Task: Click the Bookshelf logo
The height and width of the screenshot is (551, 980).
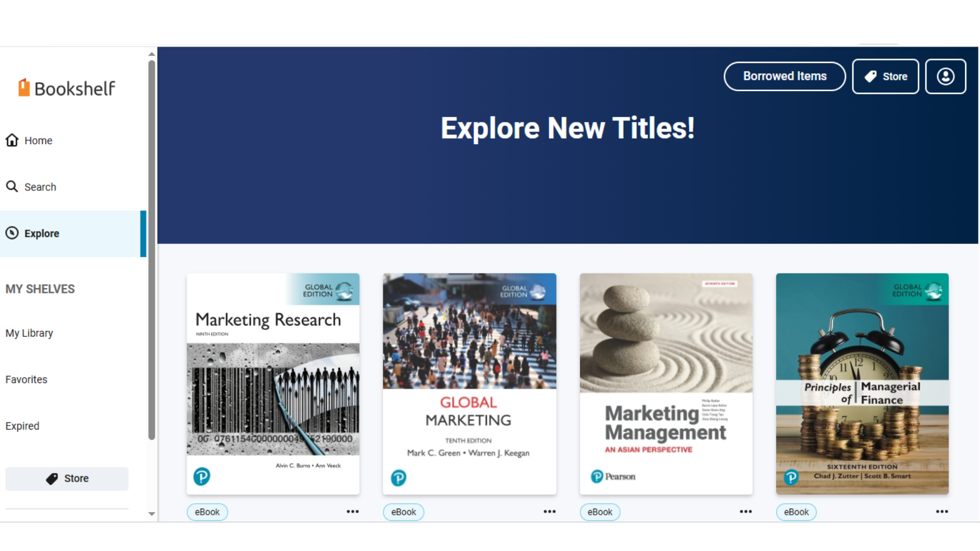Action: 67,88
